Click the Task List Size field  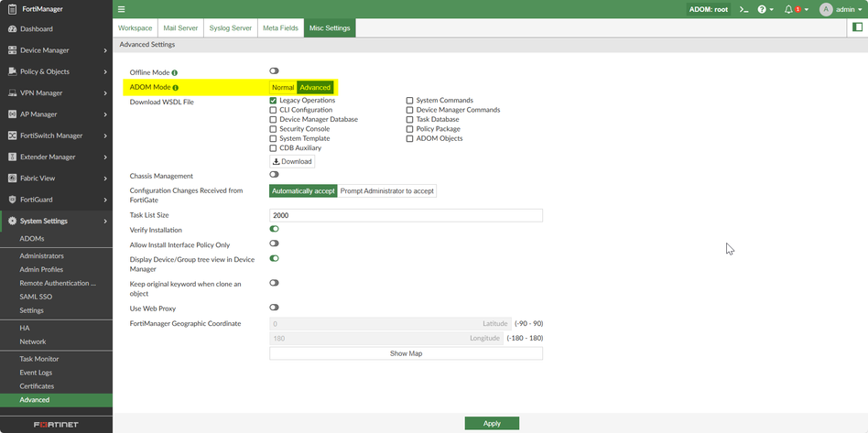pyautogui.click(x=406, y=215)
